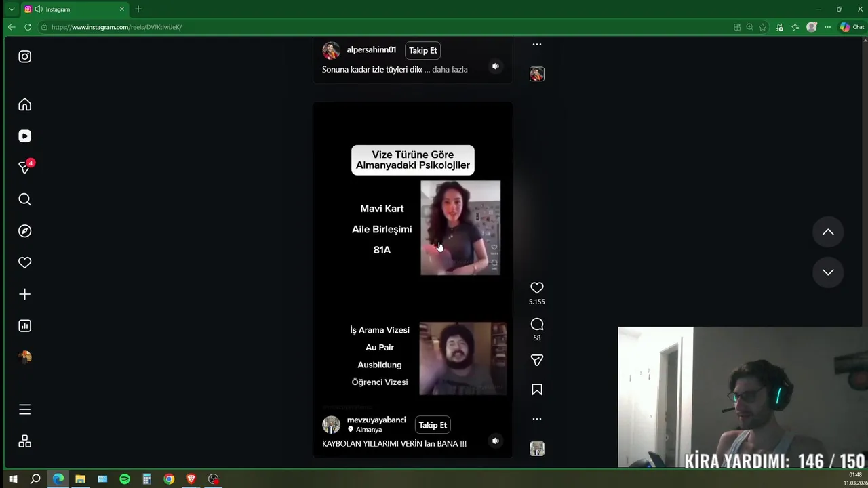Viewport: 868px width, 488px height.
Task: Open the Explore compass icon
Action: pyautogui.click(x=24, y=231)
